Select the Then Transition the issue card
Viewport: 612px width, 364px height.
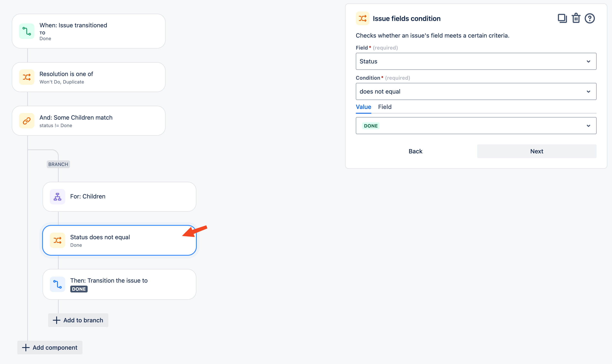point(128,284)
